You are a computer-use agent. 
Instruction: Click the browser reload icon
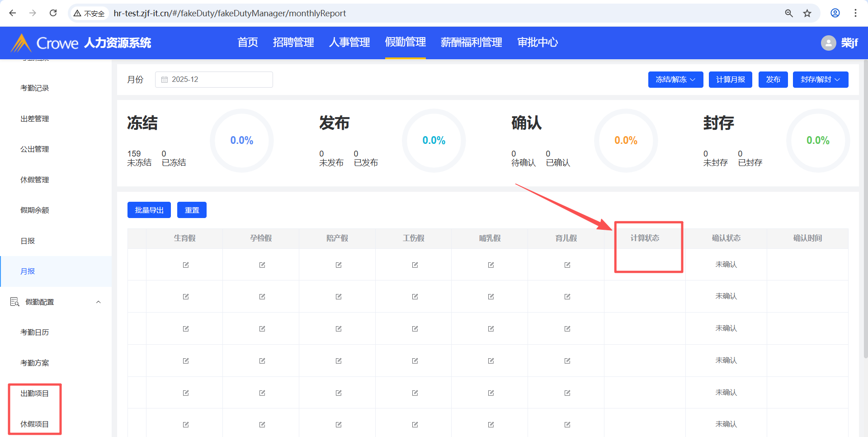click(x=53, y=13)
